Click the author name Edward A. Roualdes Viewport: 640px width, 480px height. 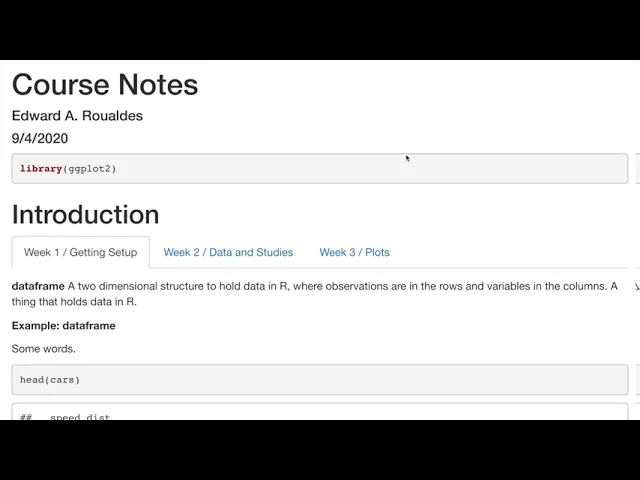coord(77,116)
